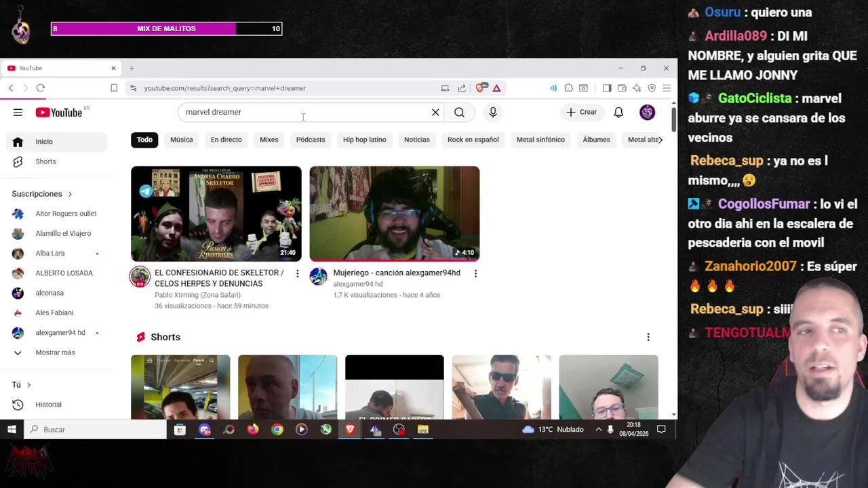Open options for the Mujeriego video
The height and width of the screenshot is (488, 868).
tap(475, 274)
